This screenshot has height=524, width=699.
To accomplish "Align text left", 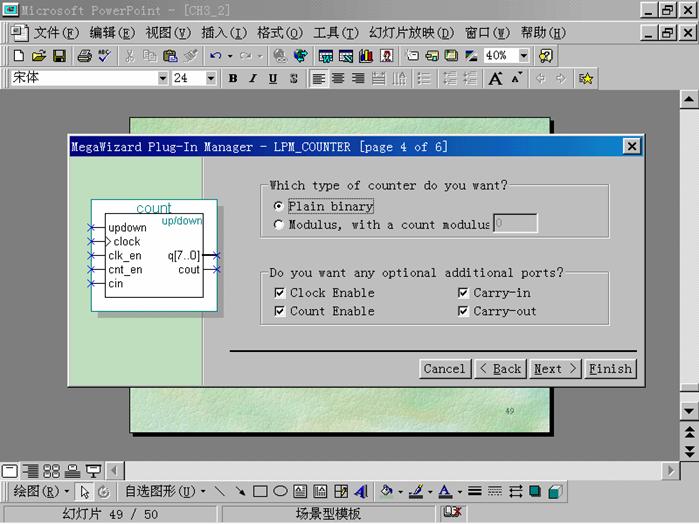I will tap(318, 78).
